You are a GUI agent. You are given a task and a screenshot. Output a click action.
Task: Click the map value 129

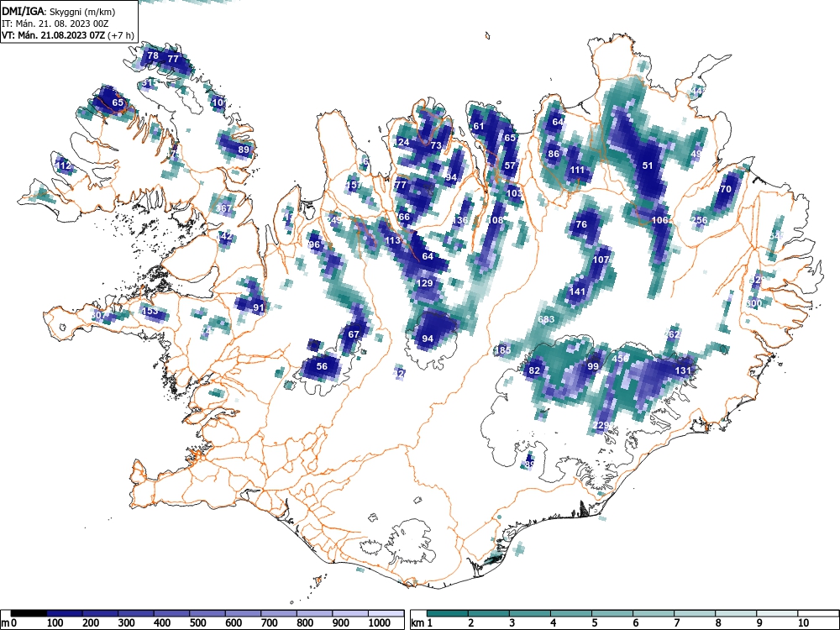(424, 283)
